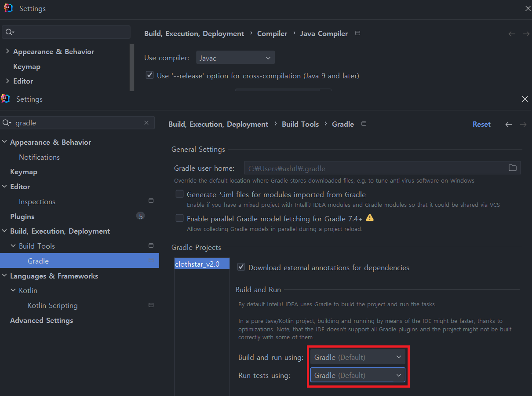Click the project settings icon on the Kotlin Scripting row
Viewport: 532px width, 396px height.
pos(151,305)
